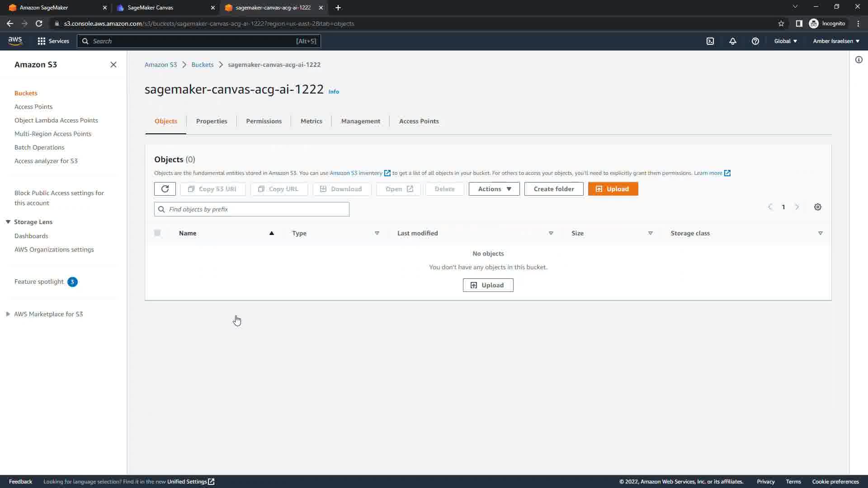Close the Amazon S3 sidebar panel
Image resolution: width=868 pixels, height=488 pixels.
[x=113, y=65]
